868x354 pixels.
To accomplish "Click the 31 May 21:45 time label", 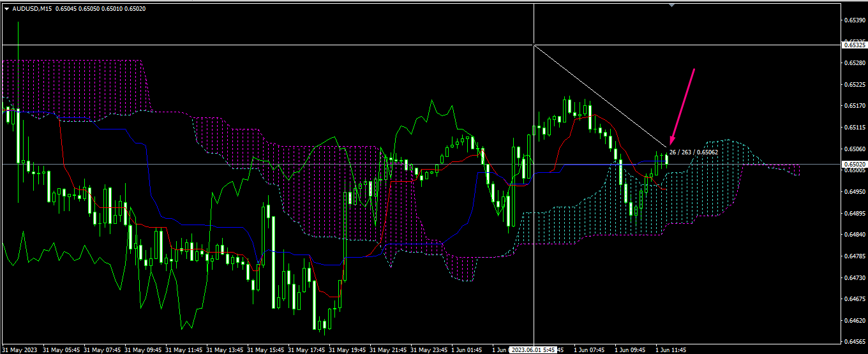I will tap(388, 350).
